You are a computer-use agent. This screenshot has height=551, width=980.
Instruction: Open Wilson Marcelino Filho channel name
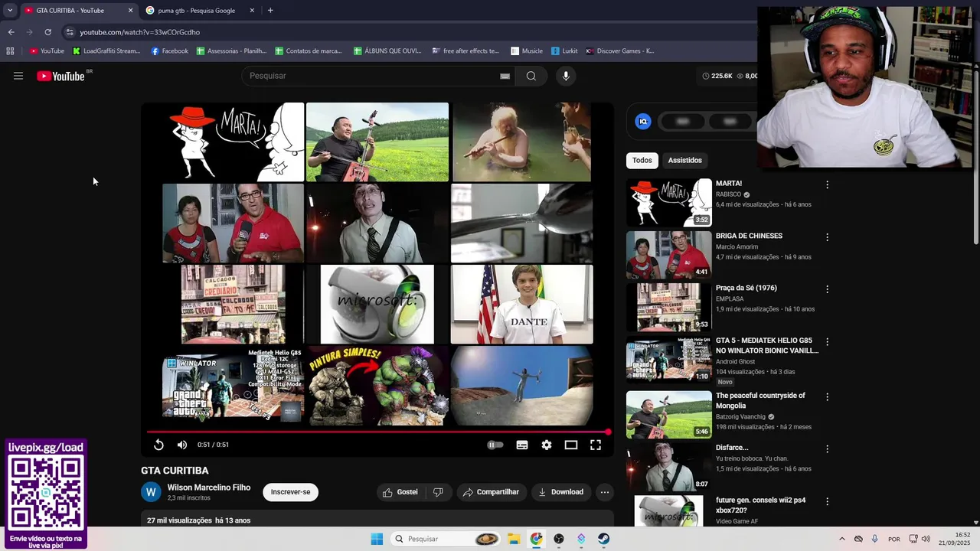coord(209,487)
